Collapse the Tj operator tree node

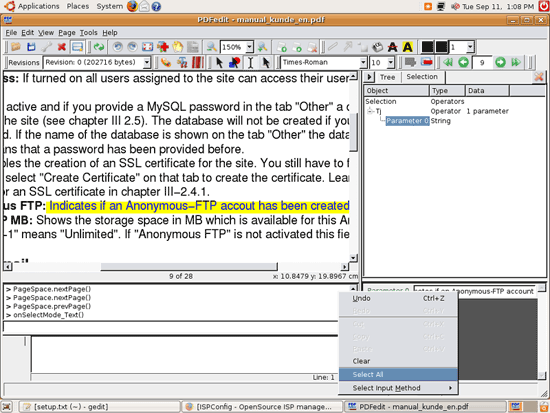click(x=370, y=111)
